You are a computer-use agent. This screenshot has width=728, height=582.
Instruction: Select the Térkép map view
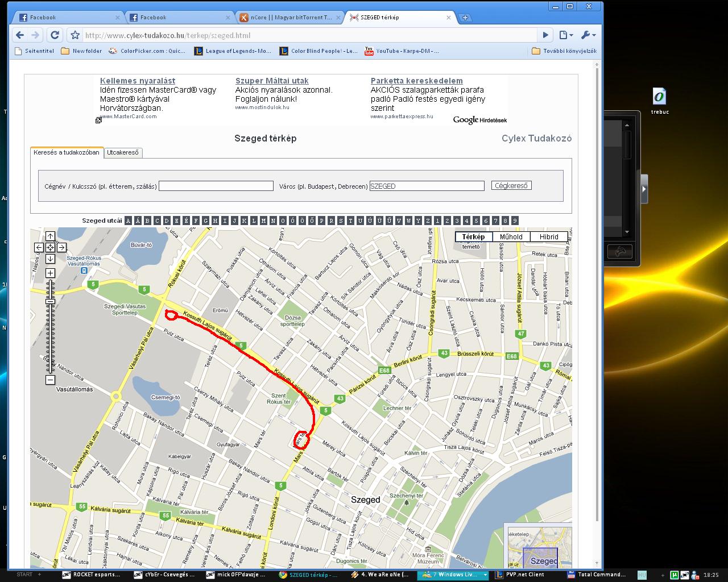(x=473, y=237)
